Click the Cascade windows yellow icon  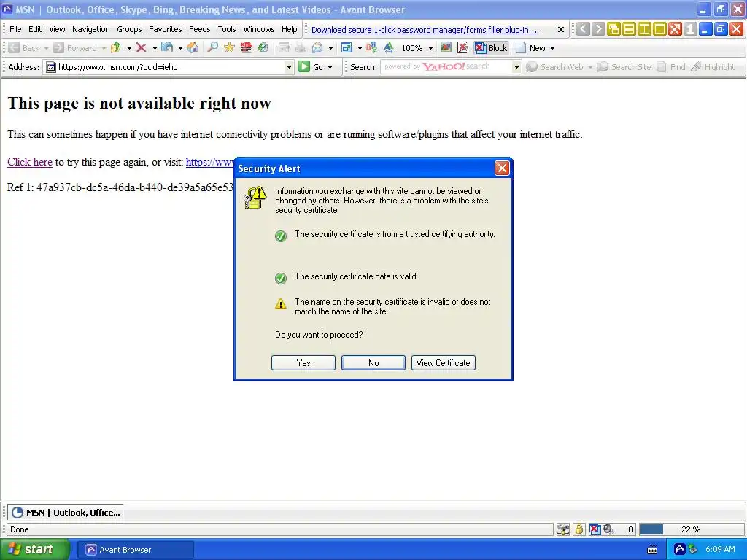[614, 29]
